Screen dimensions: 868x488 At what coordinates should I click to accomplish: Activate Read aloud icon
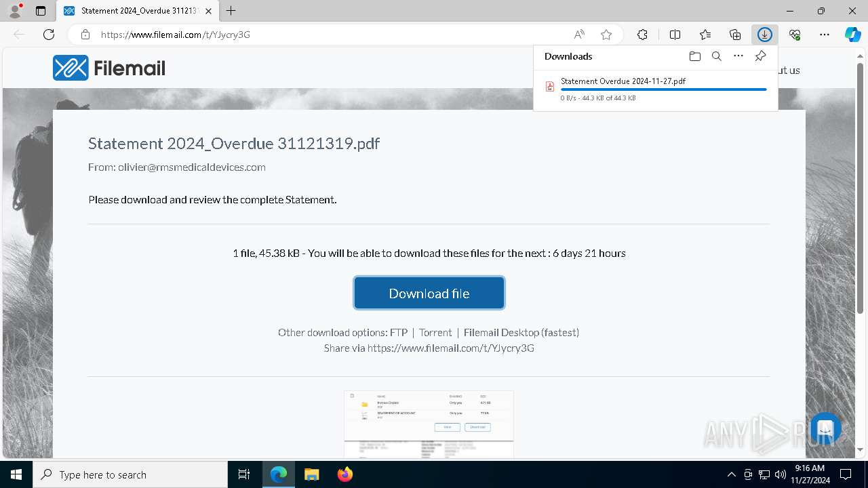point(579,35)
